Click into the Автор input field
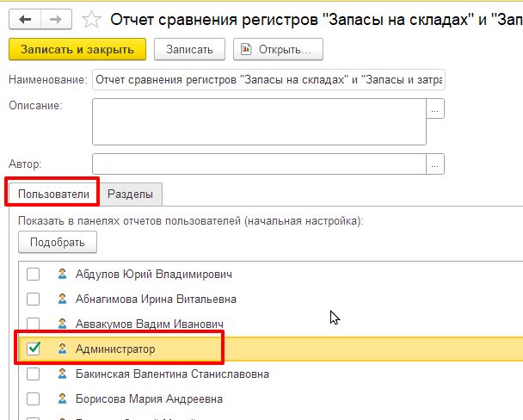 [x=259, y=164]
